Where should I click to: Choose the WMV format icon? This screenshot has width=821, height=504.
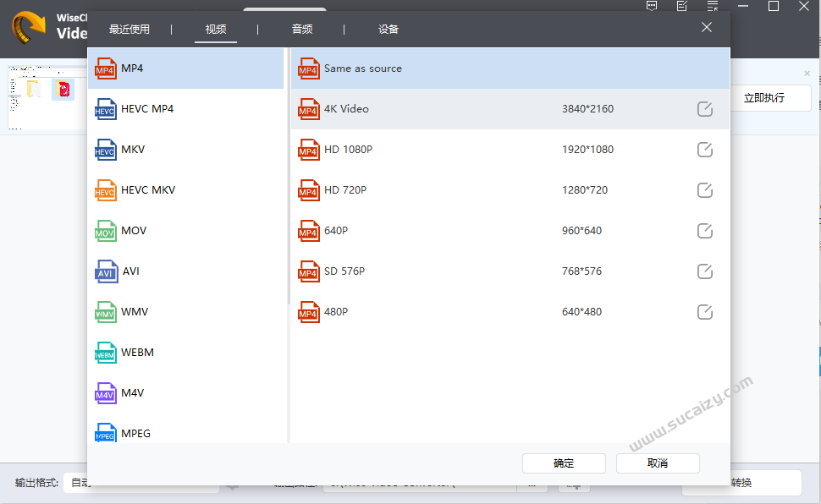point(105,312)
